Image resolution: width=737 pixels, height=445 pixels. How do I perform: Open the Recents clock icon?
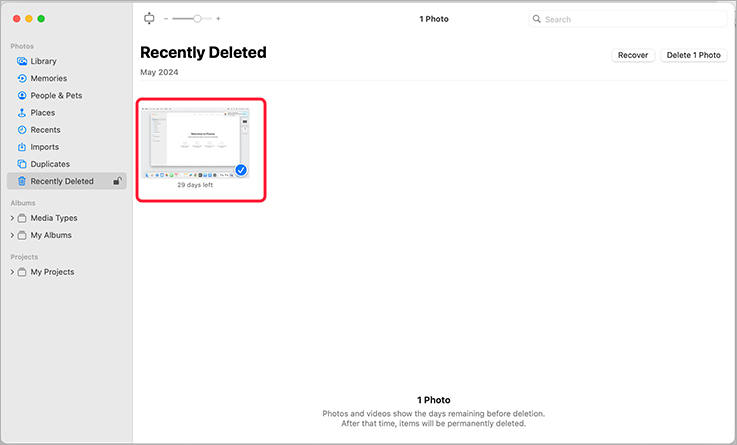coord(22,130)
